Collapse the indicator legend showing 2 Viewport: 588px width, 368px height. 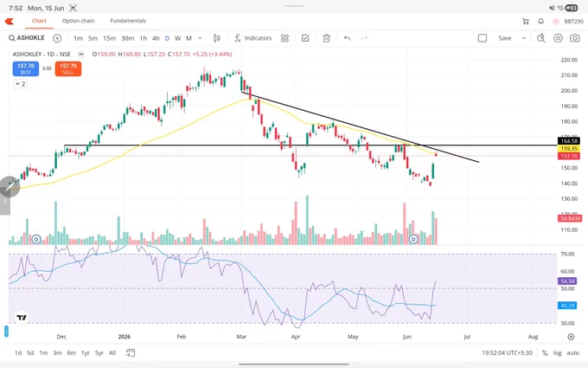(x=20, y=84)
